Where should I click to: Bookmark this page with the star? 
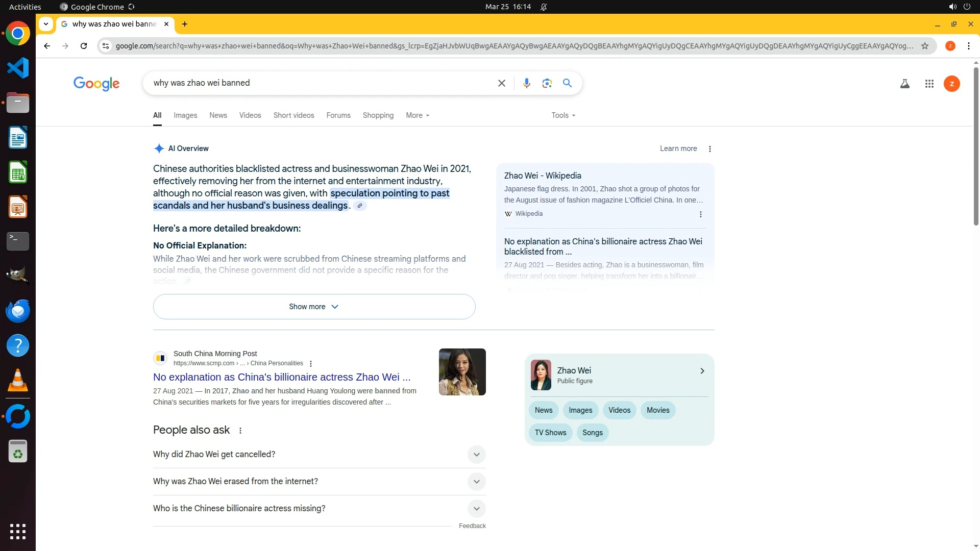click(924, 46)
